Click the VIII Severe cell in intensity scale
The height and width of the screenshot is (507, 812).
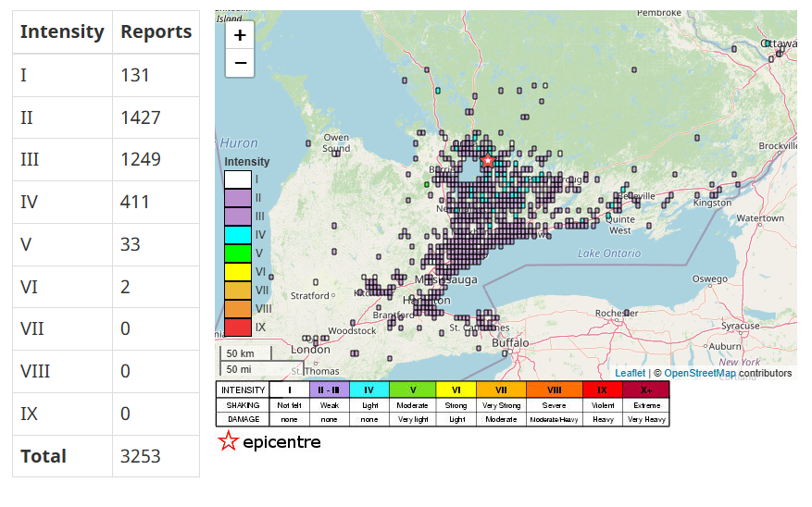tap(554, 405)
